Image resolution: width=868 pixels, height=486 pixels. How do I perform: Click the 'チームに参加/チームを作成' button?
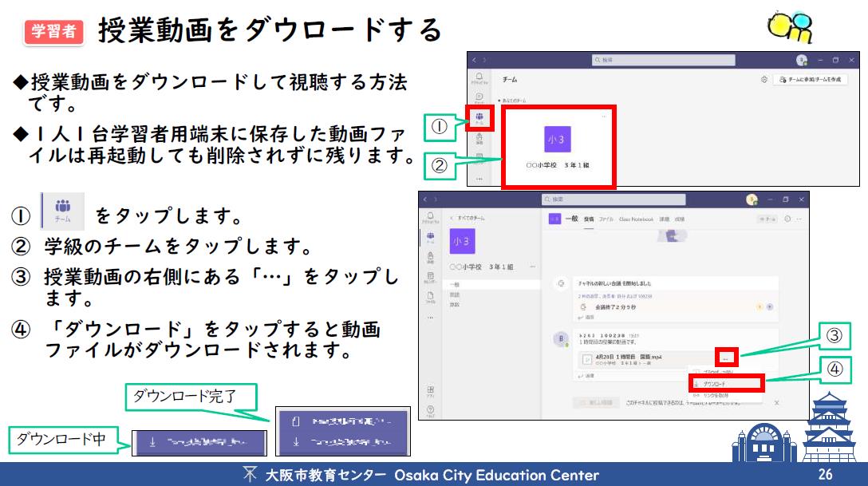(x=810, y=80)
